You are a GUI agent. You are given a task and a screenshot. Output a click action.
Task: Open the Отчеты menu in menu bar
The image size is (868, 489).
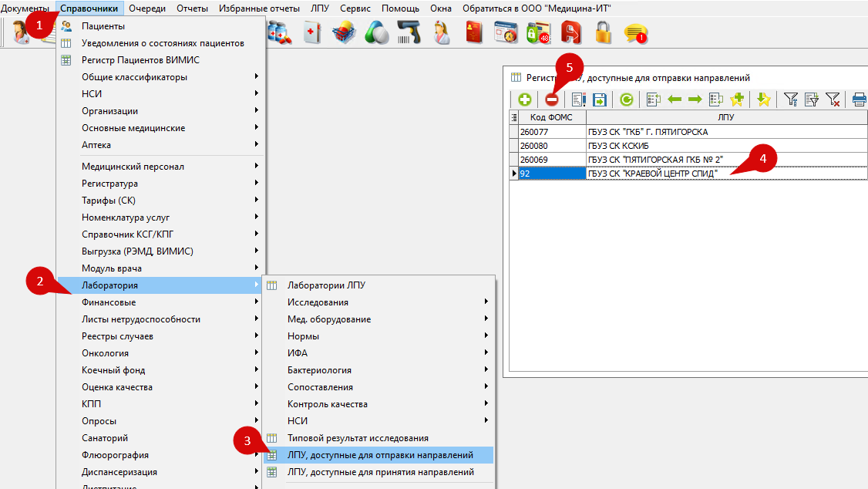click(192, 8)
